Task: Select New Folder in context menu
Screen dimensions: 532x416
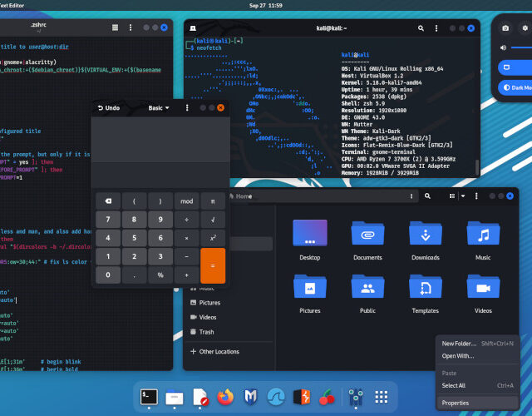Action: pos(478,344)
